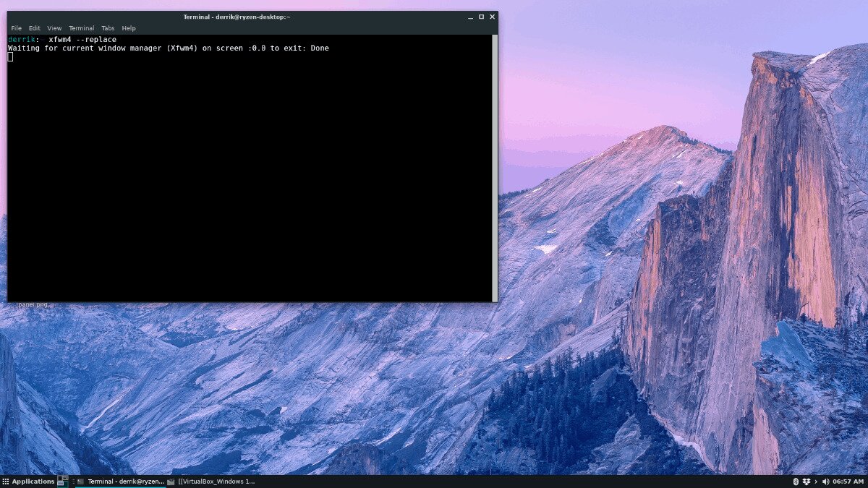Image resolution: width=868 pixels, height=488 pixels.
Task: Open the Dropbox tray icon
Action: point(805,481)
